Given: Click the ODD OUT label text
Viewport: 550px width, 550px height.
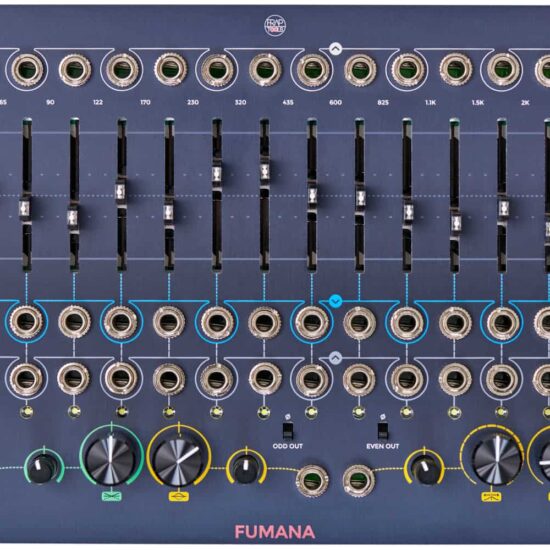Looking at the screenshot, I should click(x=288, y=446).
